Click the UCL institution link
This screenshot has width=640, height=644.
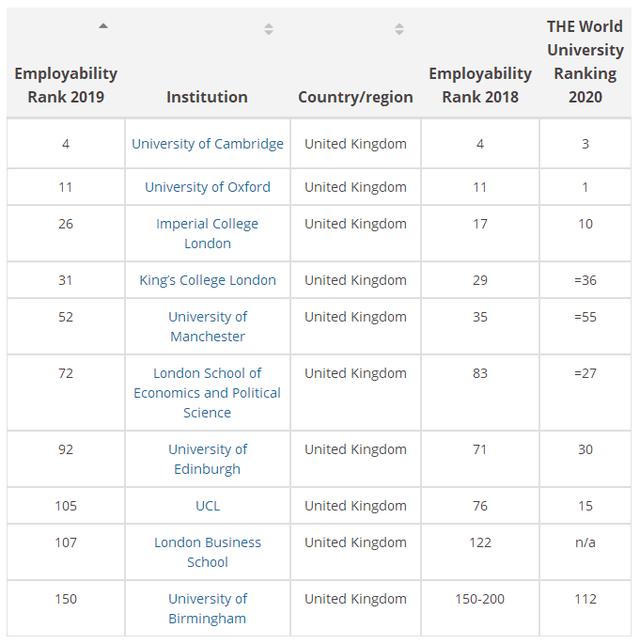point(208,506)
